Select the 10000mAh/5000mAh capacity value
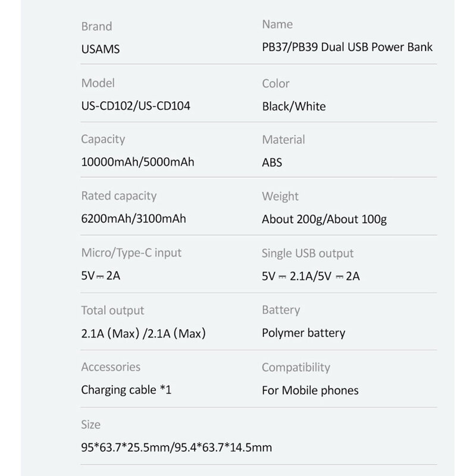The height and width of the screenshot is (476, 476). point(138,162)
